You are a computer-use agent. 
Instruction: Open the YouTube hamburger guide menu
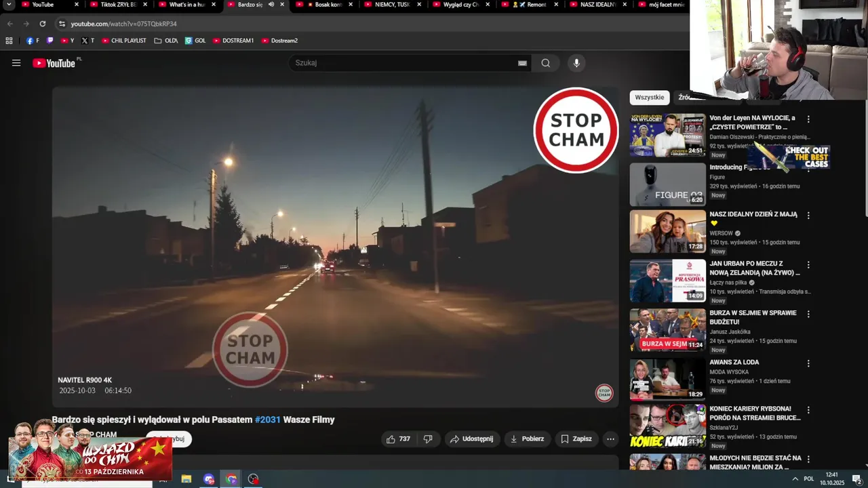(x=16, y=63)
